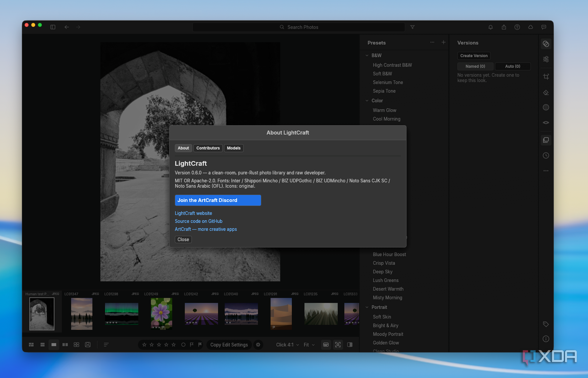The width and height of the screenshot is (588, 378).
Task: Open the history clock icon
Action: [546, 155]
